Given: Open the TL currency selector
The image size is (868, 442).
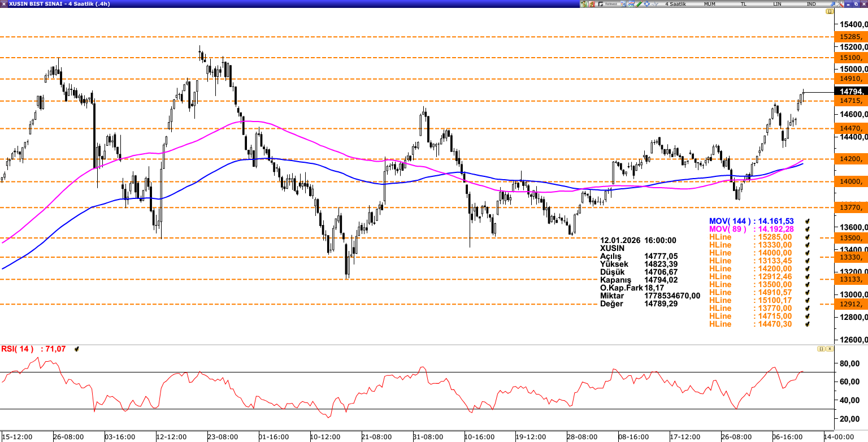Looking at the screenshot, I should point(743,4).
